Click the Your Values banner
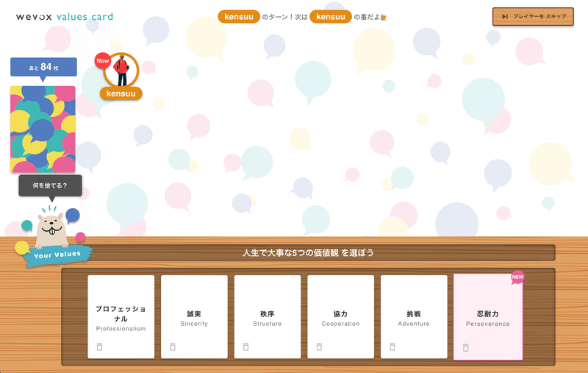The height and width of the screenshot is (373, 588). [57, 255]
